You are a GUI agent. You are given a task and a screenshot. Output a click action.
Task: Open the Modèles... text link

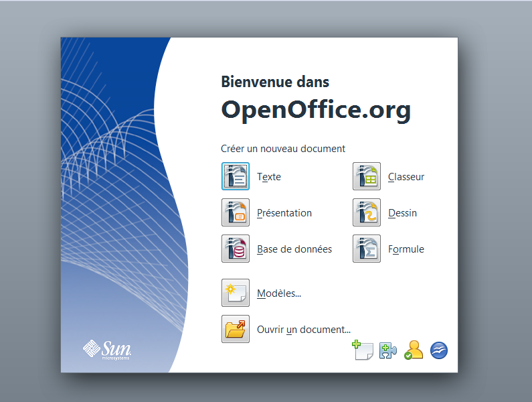[279, 293]
